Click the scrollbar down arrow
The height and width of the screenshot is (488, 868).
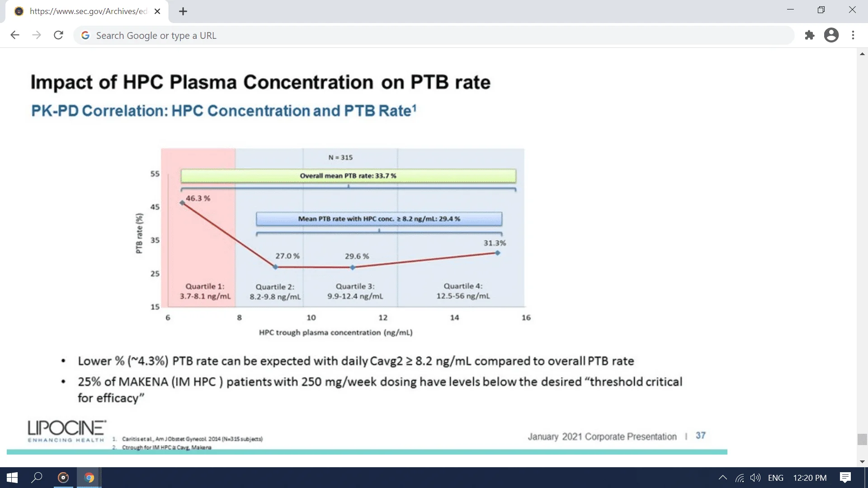coord(862,462)
